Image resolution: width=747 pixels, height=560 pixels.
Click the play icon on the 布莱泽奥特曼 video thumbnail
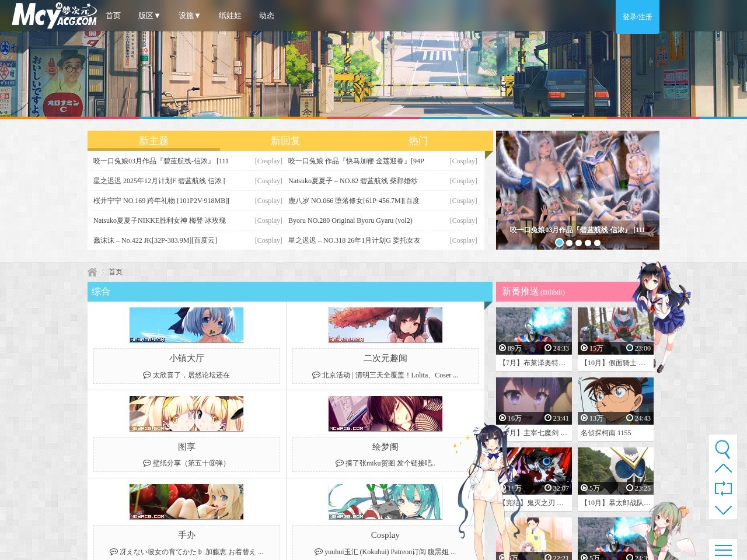point(502,348)
